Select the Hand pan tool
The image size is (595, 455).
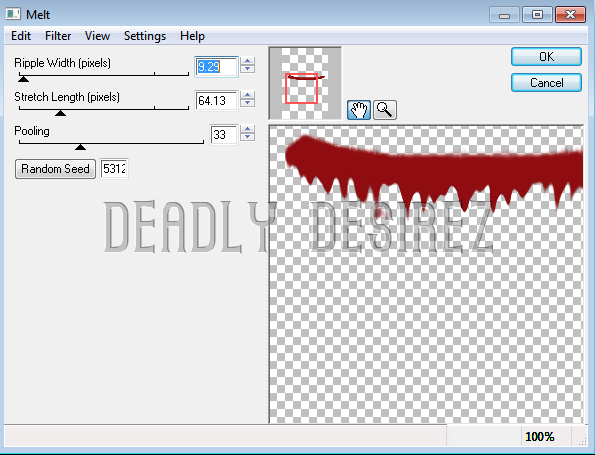[359, 110]
